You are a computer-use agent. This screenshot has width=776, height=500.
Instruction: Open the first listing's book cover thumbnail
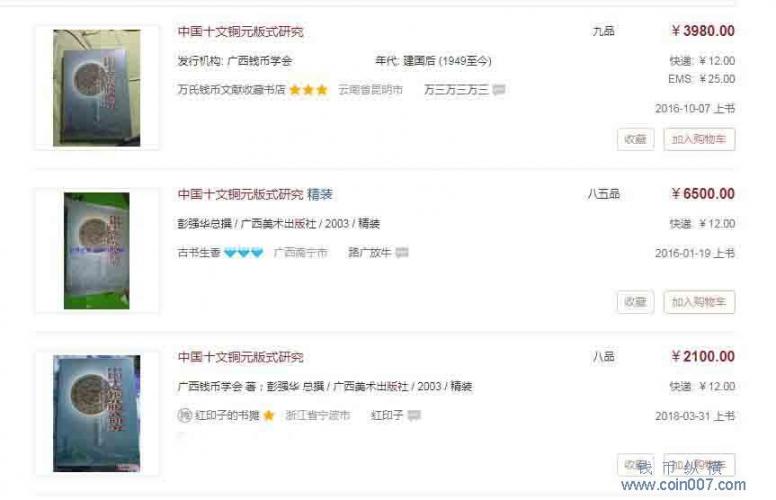point(97,88)
